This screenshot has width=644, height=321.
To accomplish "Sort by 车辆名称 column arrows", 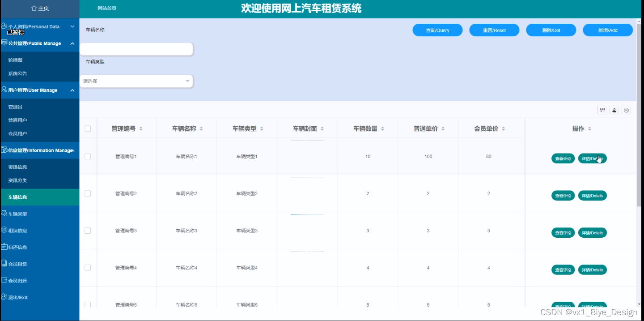I will 201,129.
